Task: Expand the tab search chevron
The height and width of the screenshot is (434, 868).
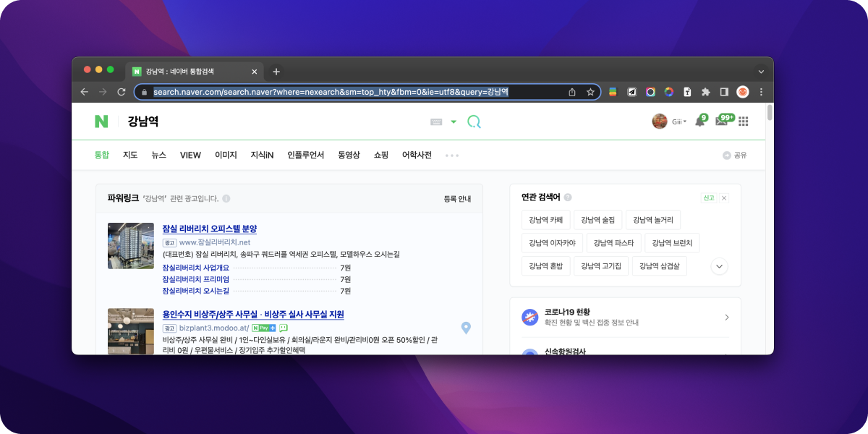Action: [761, 72]
